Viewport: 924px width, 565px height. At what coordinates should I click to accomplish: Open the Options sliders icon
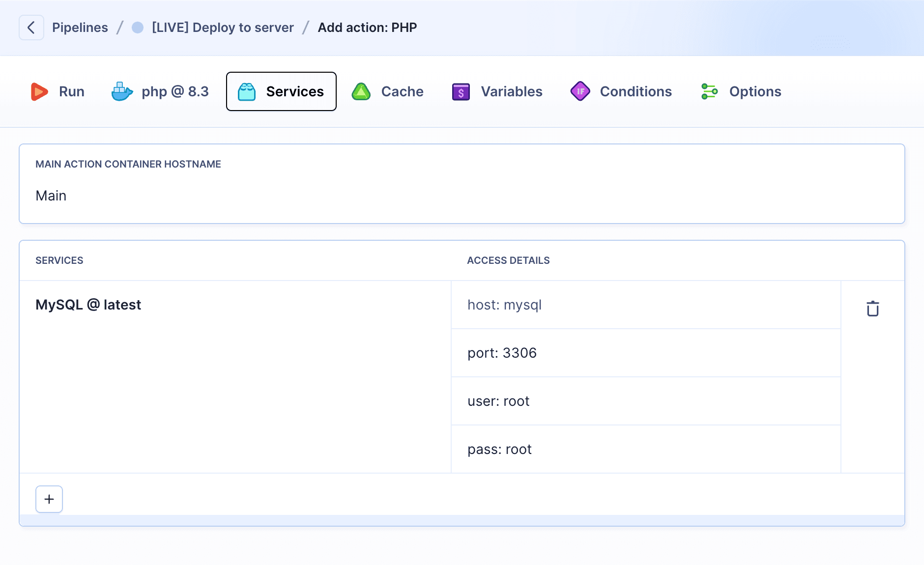[x=710, y=91]
